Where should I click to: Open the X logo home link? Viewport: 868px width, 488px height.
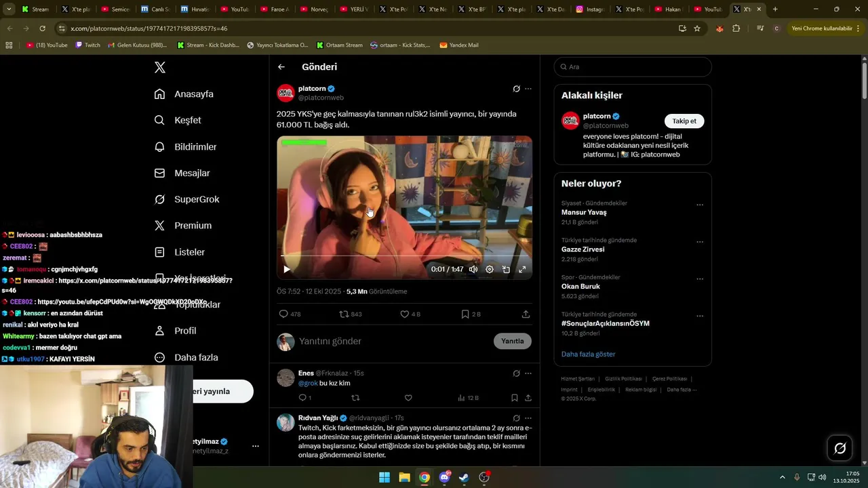tap(160, 67)
